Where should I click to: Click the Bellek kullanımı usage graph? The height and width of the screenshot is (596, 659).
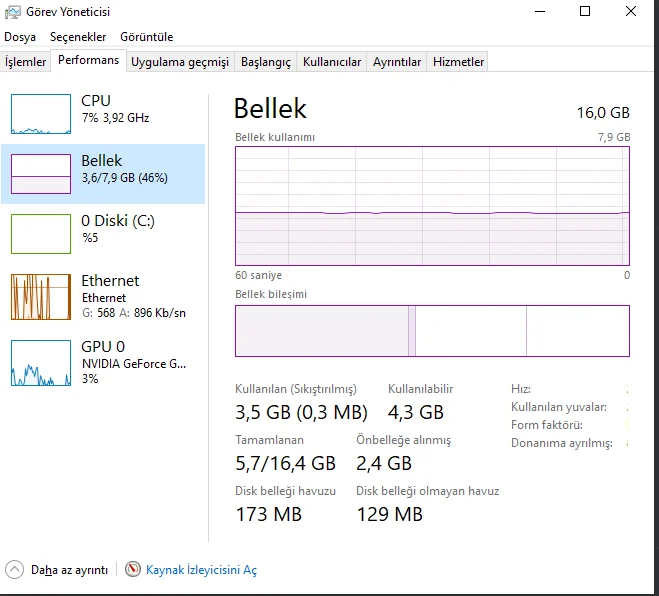pos(432,205)
